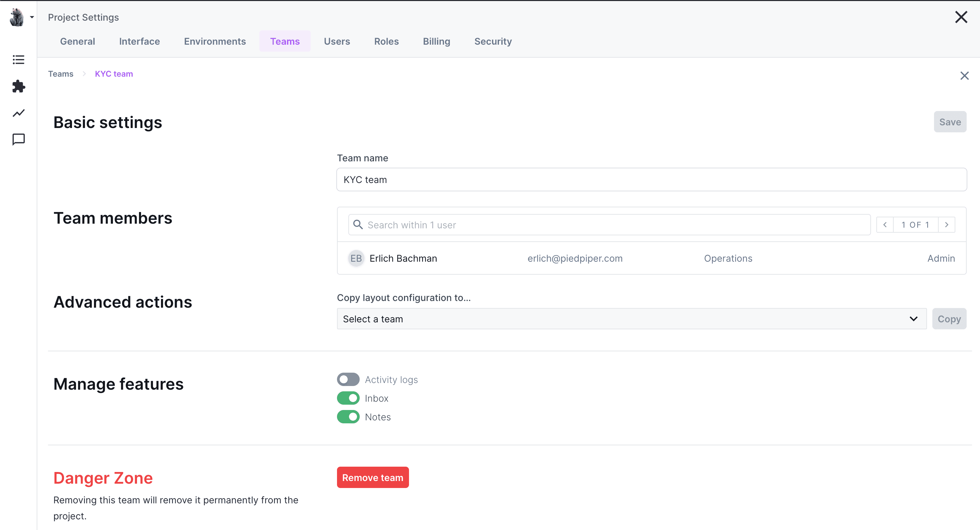Toggle Activity logs feature

(x=348, y=379)
